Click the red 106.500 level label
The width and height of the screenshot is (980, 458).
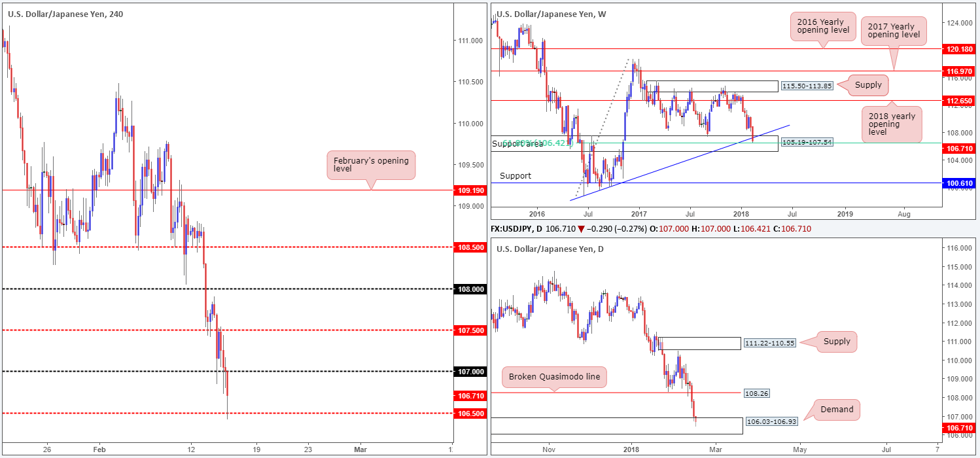[x=469, y=414]
